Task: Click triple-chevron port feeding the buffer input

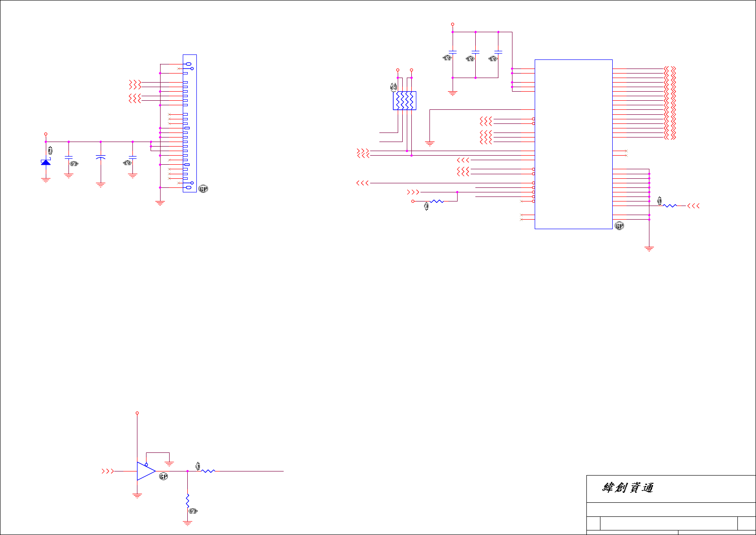Action: [108, 471]
